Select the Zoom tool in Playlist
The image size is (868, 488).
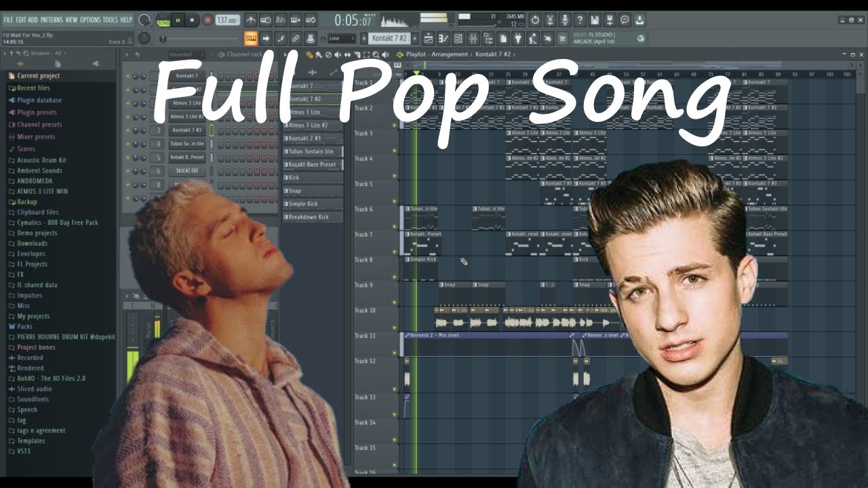(376, 54)
